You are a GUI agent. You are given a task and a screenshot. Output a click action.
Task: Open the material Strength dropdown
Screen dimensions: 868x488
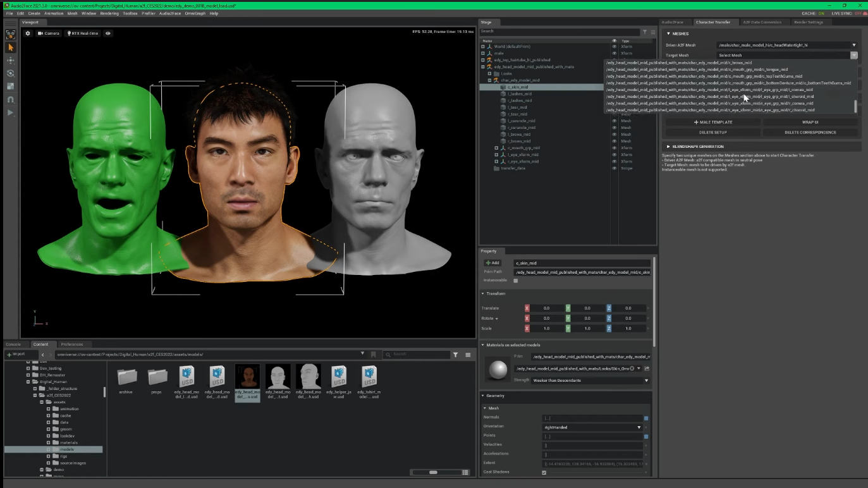pos(590,381)
